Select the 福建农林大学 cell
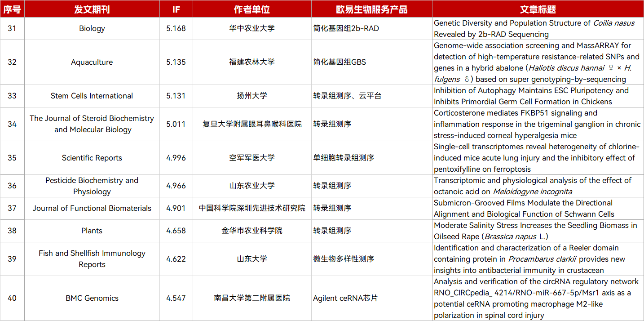644x321 pixels. tap(252, 62)
